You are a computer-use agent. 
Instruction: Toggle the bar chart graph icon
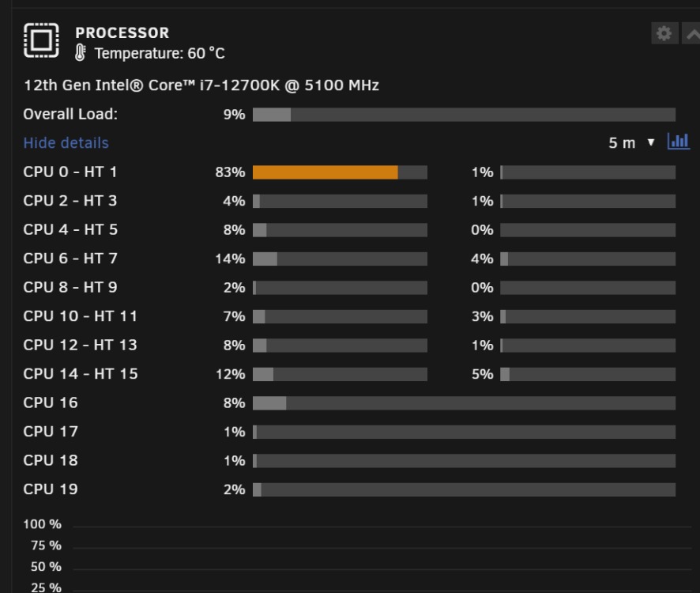point(679,142)
